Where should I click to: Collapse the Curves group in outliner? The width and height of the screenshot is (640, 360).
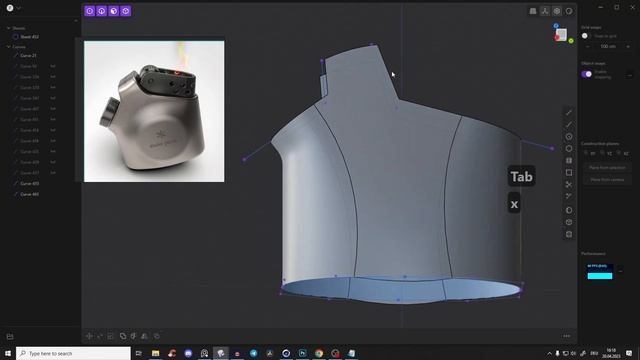click(9, 47)
